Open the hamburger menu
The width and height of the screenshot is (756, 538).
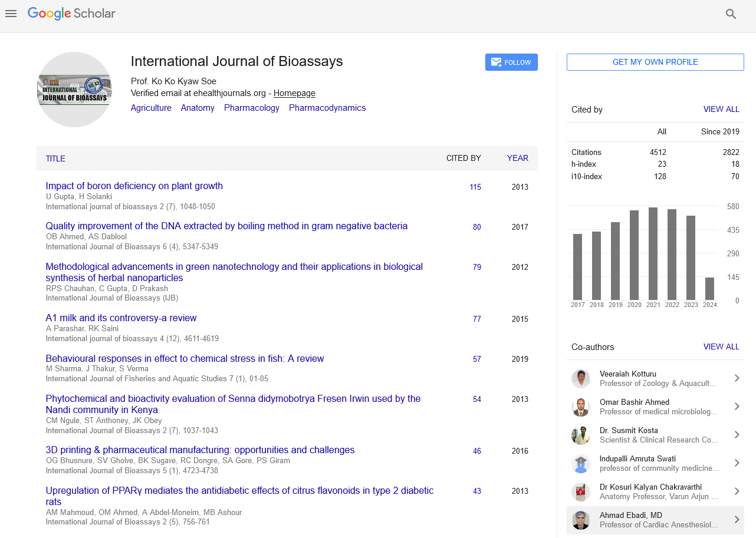[x=11, y=14]
